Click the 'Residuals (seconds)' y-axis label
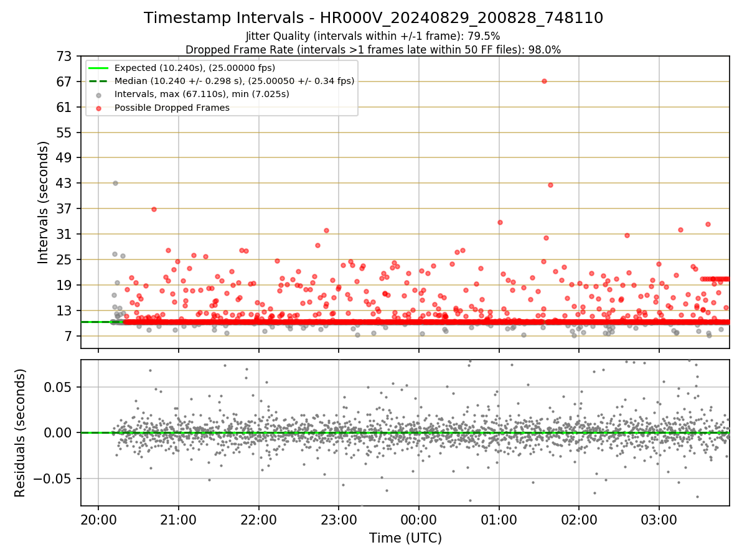Screen dimensions: 747x560 pos(21,432)
